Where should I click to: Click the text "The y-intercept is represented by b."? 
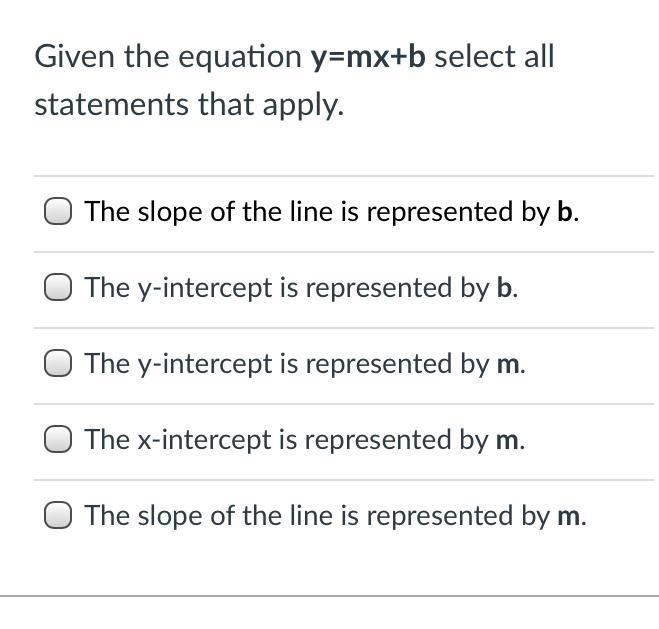[x=300, y=288]
